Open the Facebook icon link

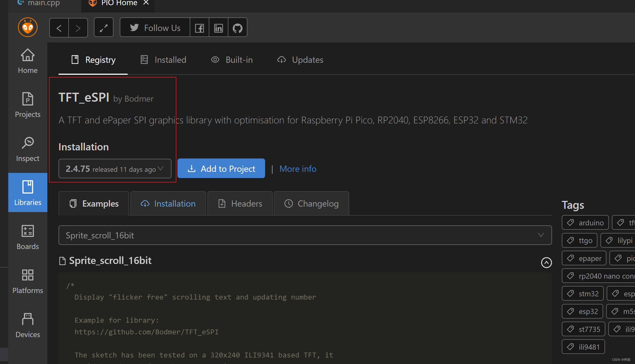pyautogui.click(x=200, y=28)
